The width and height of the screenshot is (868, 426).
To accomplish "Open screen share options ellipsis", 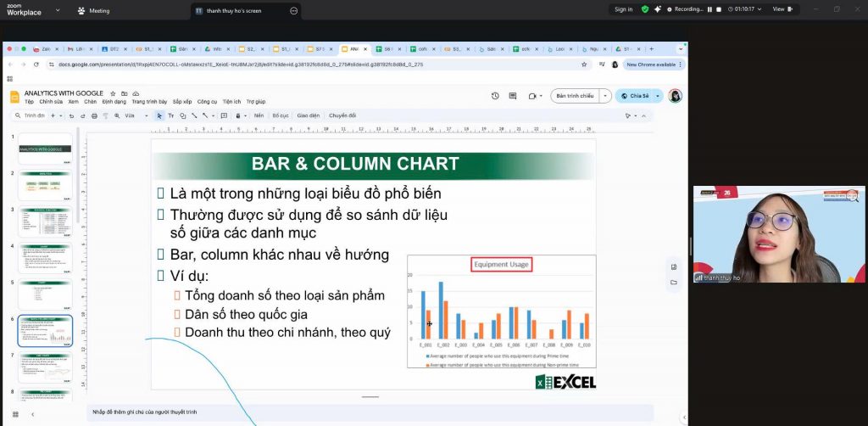I will coord(294,10).
